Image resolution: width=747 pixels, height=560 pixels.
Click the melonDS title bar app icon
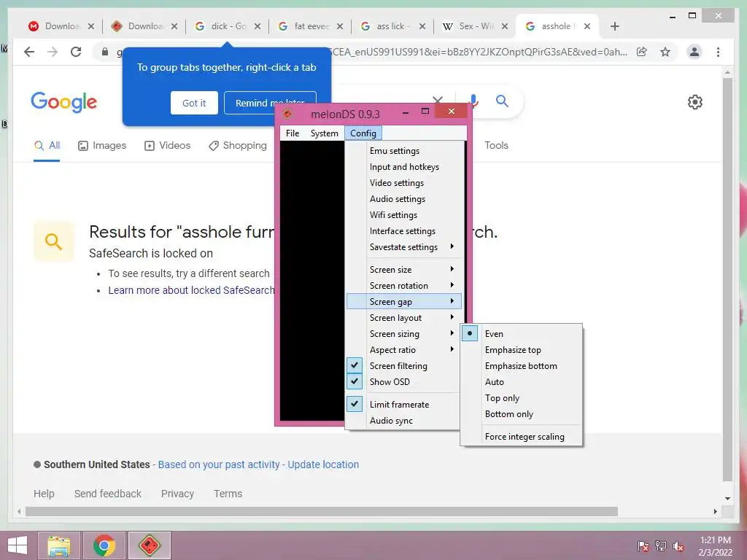coord(287,113)
